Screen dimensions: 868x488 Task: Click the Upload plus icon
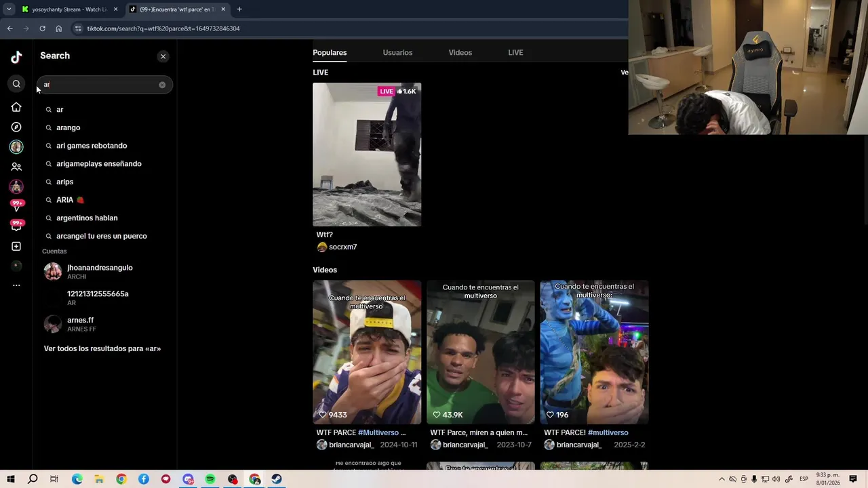pyautogui.click(x=16, y=247)
